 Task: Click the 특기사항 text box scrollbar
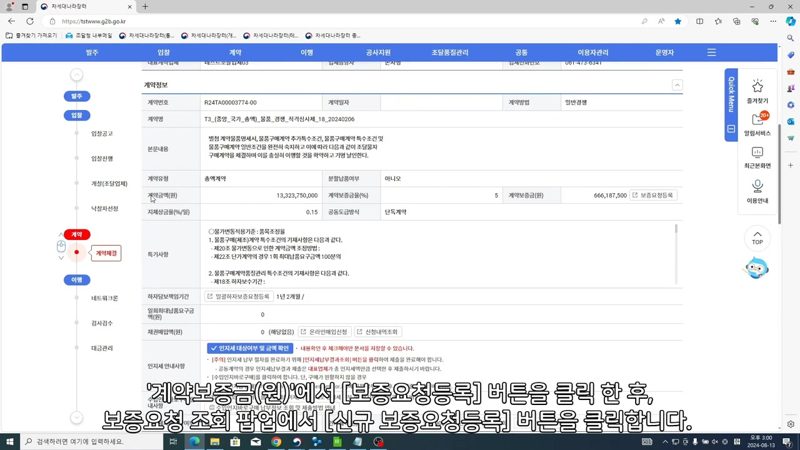677,254
